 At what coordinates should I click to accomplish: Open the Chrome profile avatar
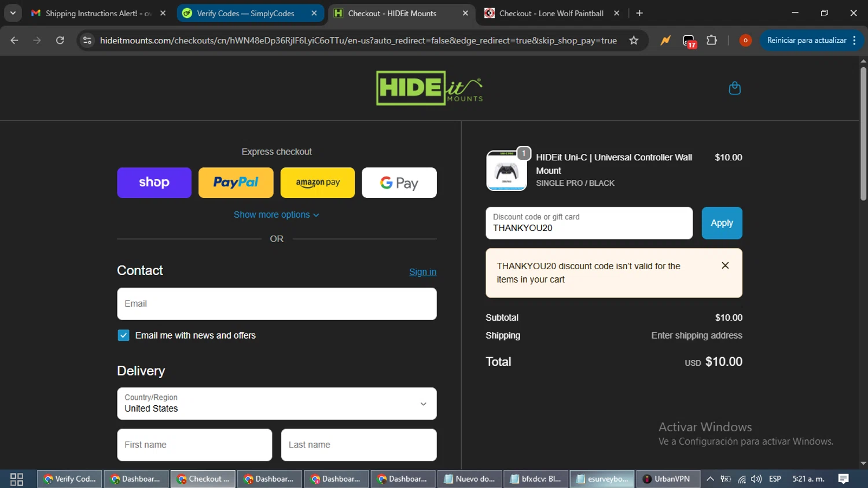click(x=745, y=41)
